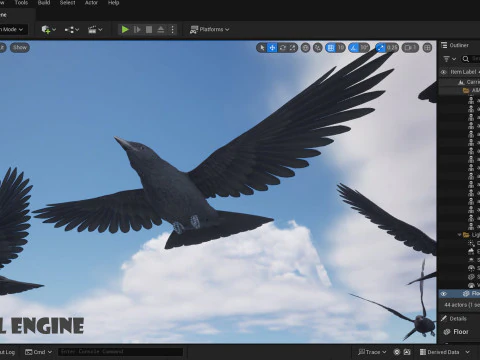480x360 pixels.
Task: Click the console command input field
Action: tap(121, 352)
